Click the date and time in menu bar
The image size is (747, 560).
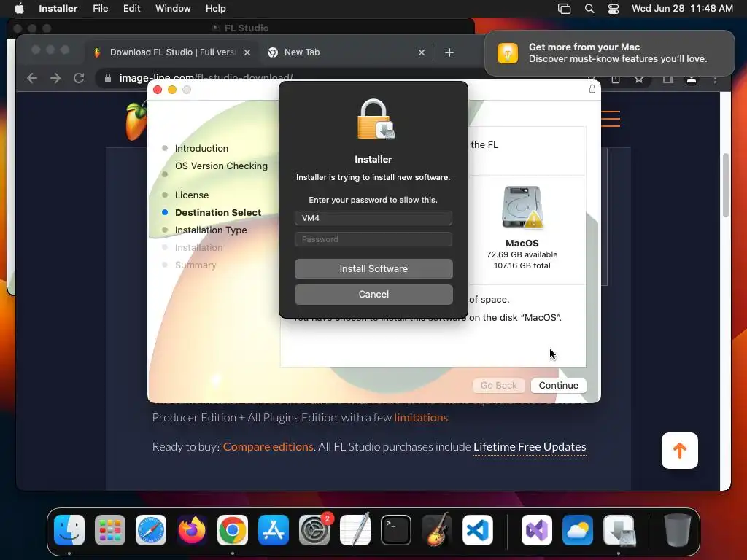[682, 8]
